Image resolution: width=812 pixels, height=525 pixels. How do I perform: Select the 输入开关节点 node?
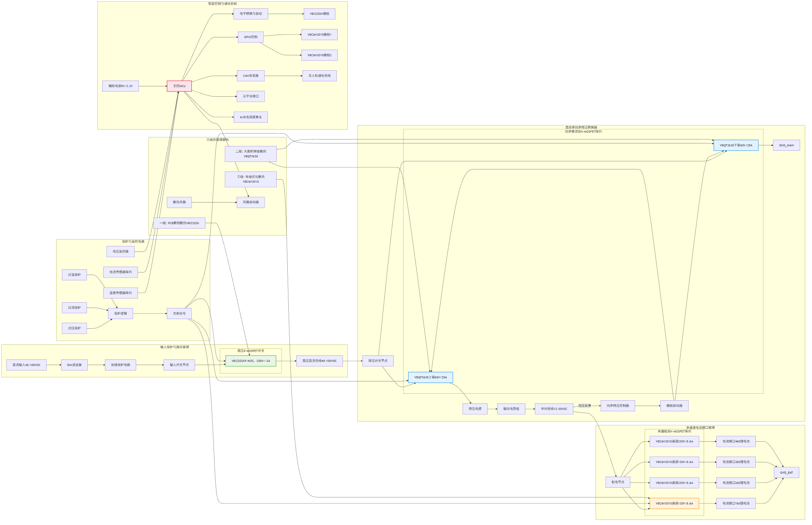coord(179,365)
